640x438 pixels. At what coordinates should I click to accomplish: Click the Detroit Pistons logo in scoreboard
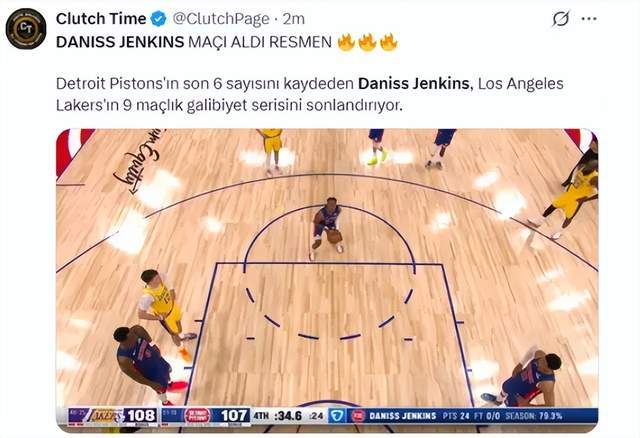pyautogui.click(x=198, y=416)
